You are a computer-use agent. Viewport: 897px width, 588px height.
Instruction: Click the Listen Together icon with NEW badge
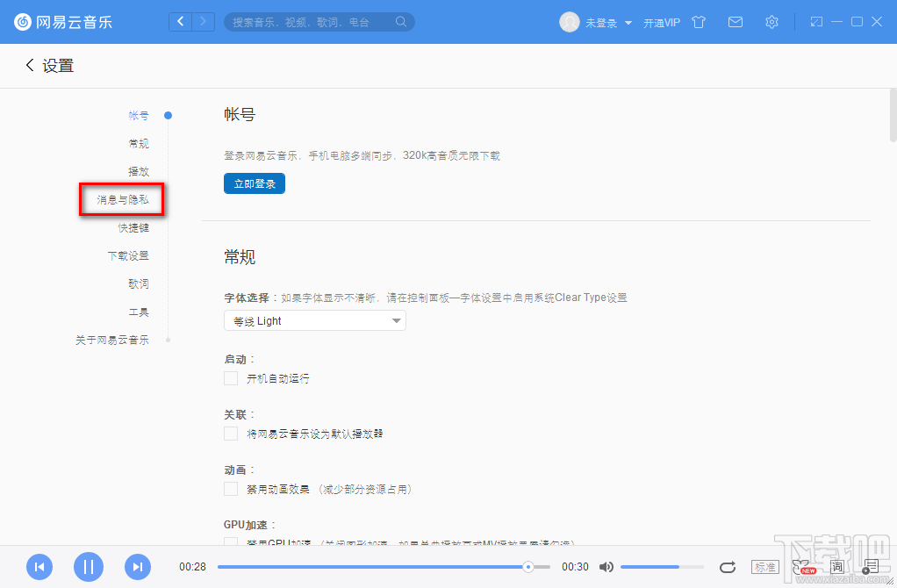click(800, 566)
